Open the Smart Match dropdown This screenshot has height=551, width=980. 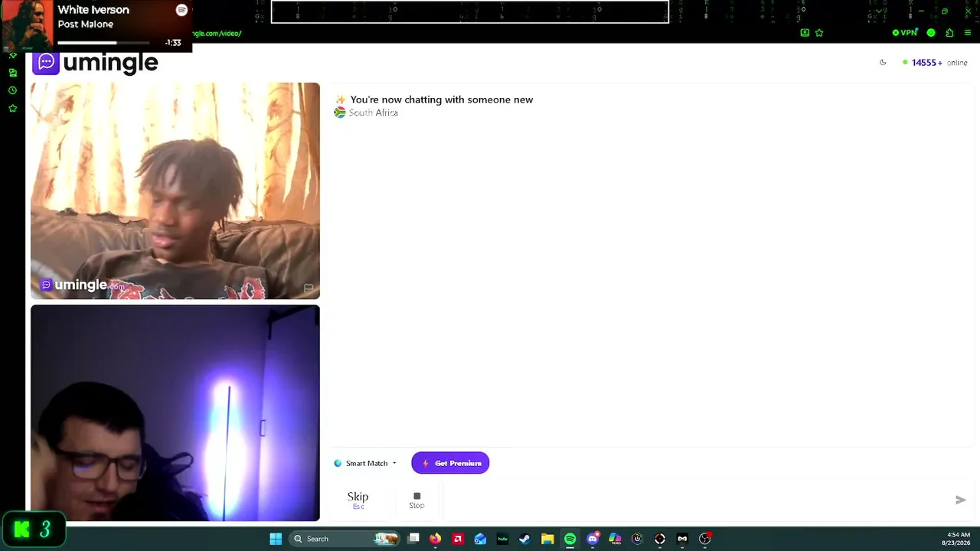click(x=365, y=463)
